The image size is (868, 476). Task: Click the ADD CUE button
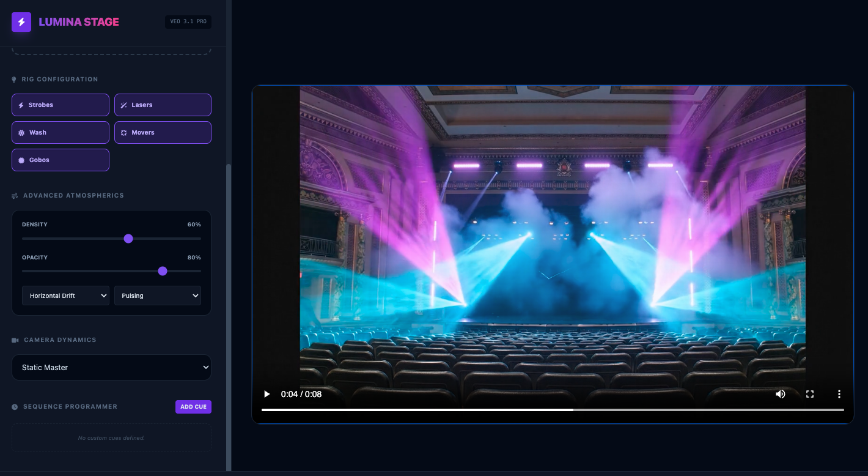click(193, 406)
